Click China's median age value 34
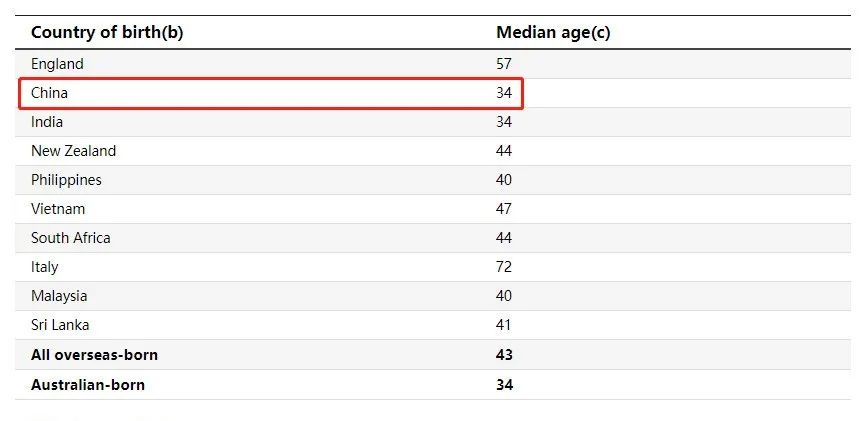Screen dimensions: 866x421 [504, 93]
